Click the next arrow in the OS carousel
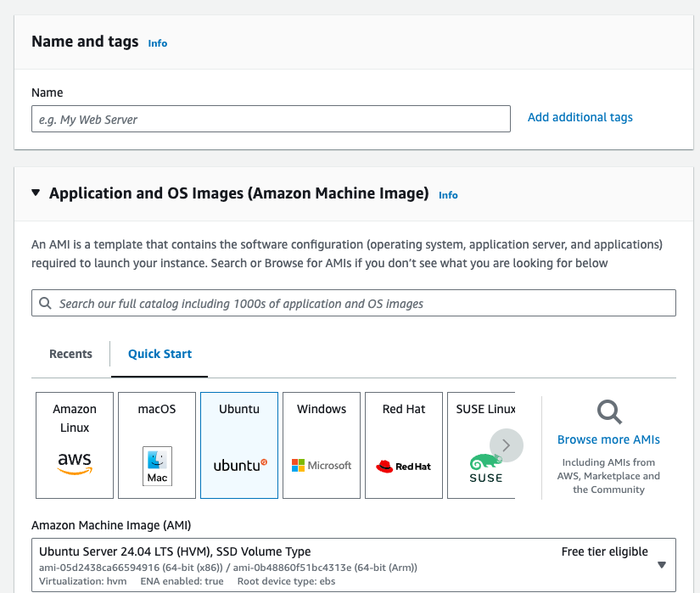The width and height of the screenshot is (700, 593). [507, 445]
